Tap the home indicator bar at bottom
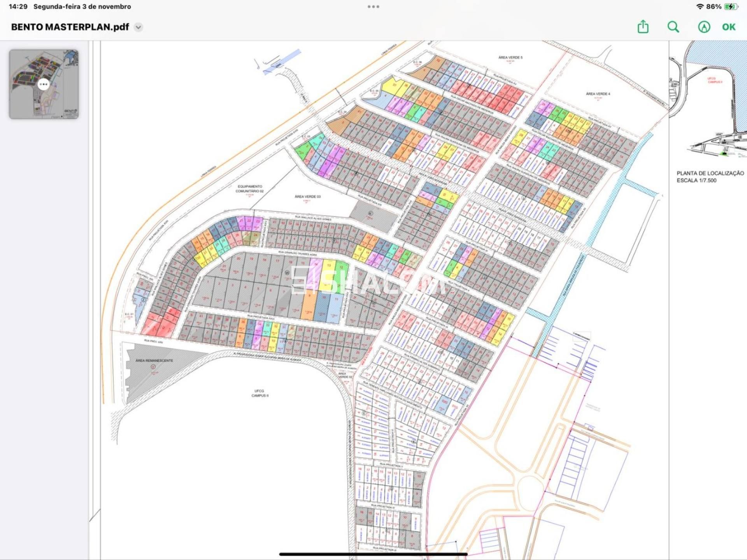747x560 pixels. (373, 554)
